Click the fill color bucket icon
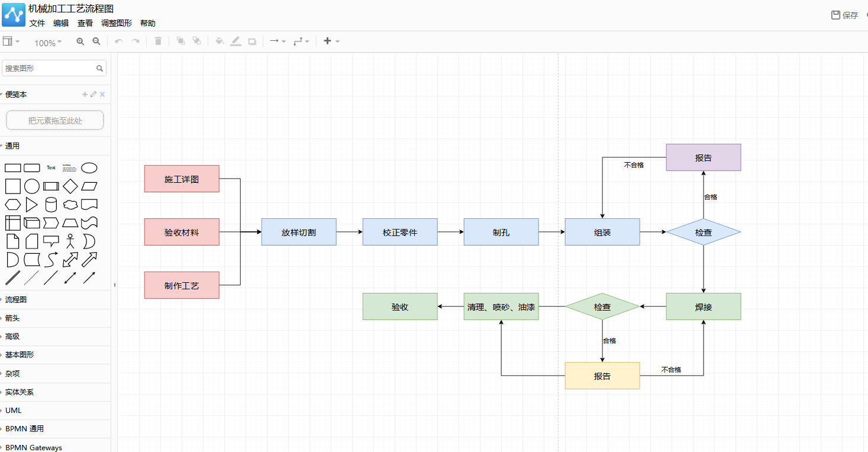 pos(220,41)
